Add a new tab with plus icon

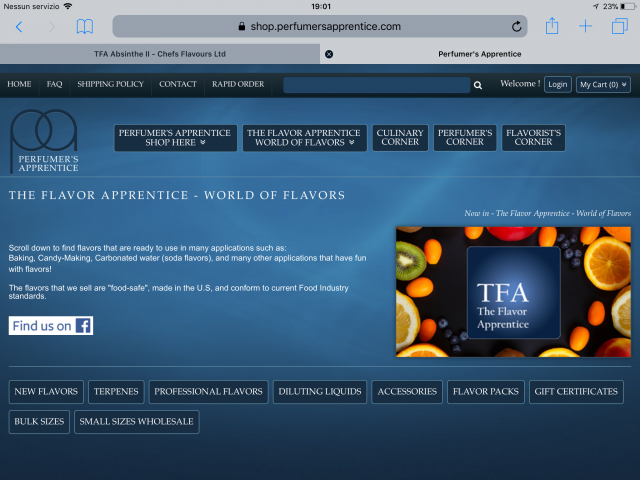pyautogui.click(x=585, y=26)
